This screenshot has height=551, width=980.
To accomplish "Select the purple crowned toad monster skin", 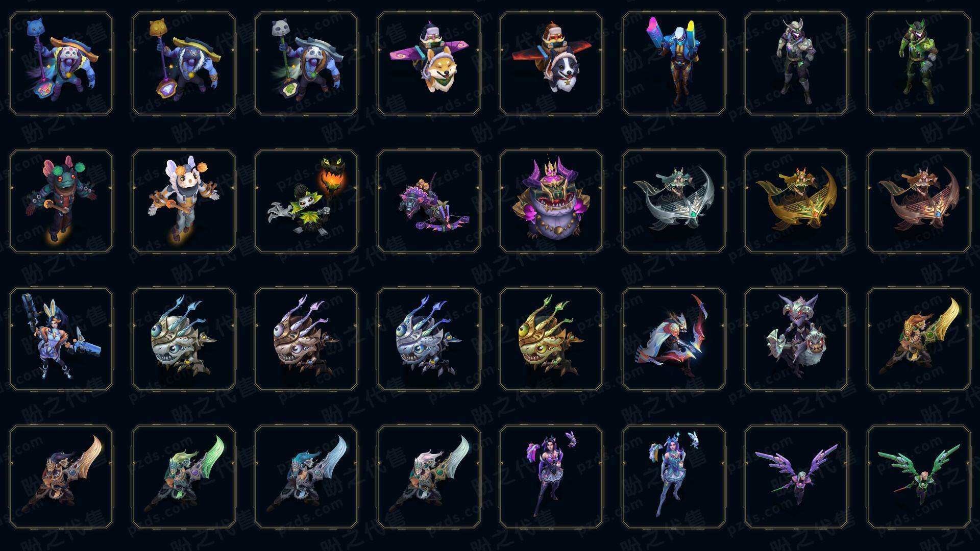I will coord(551,201).
